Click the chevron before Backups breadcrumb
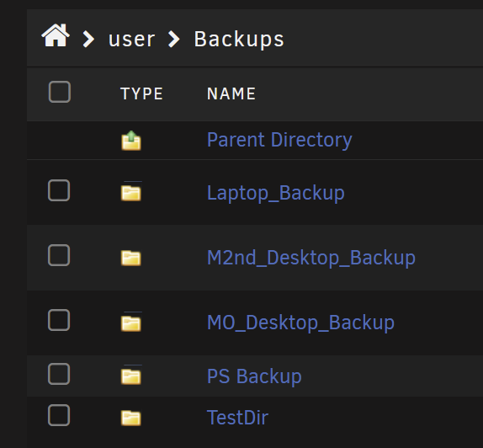Viewport: 483px width, 448px height. click(173, 40)
